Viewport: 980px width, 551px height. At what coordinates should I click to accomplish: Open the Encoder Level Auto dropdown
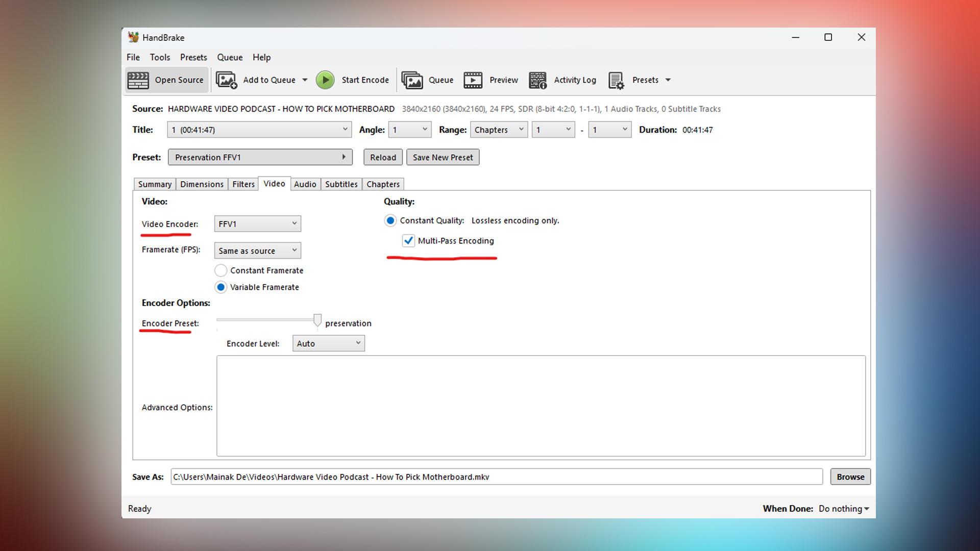point(328,343)
